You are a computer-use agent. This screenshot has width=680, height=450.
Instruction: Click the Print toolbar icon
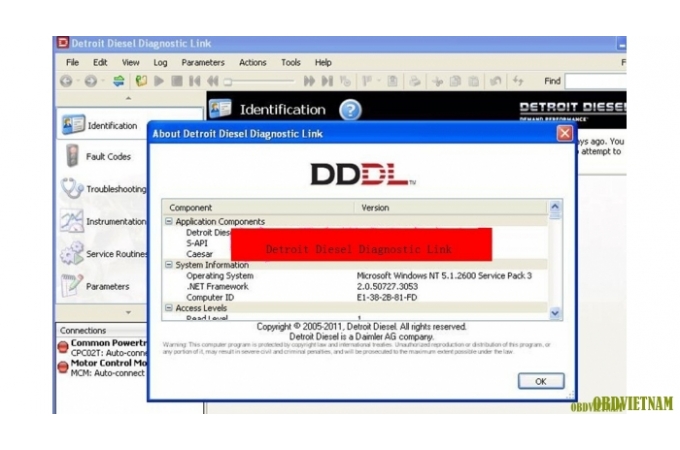coord(415,81)
